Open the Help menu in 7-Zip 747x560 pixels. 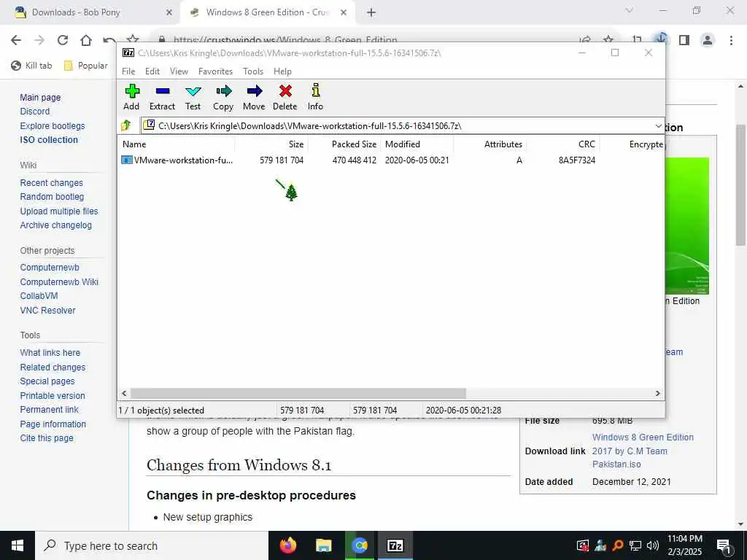tap(282, 71)
